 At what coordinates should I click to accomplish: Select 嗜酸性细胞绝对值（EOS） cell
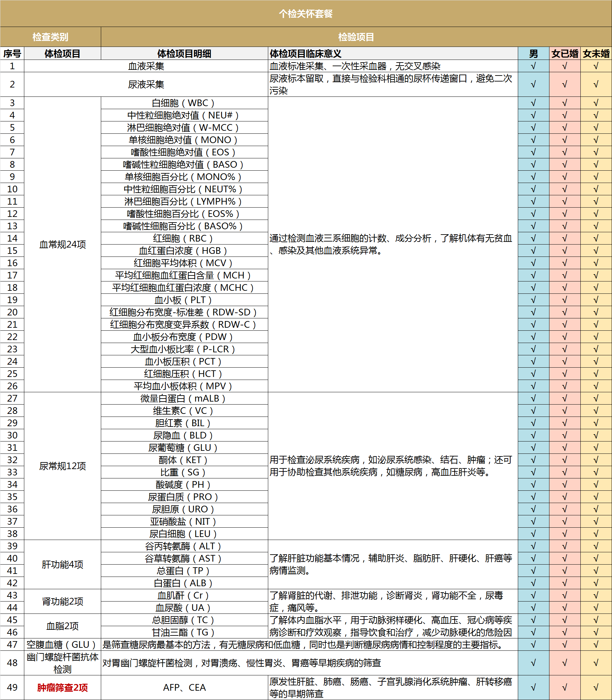coord(184,152)
